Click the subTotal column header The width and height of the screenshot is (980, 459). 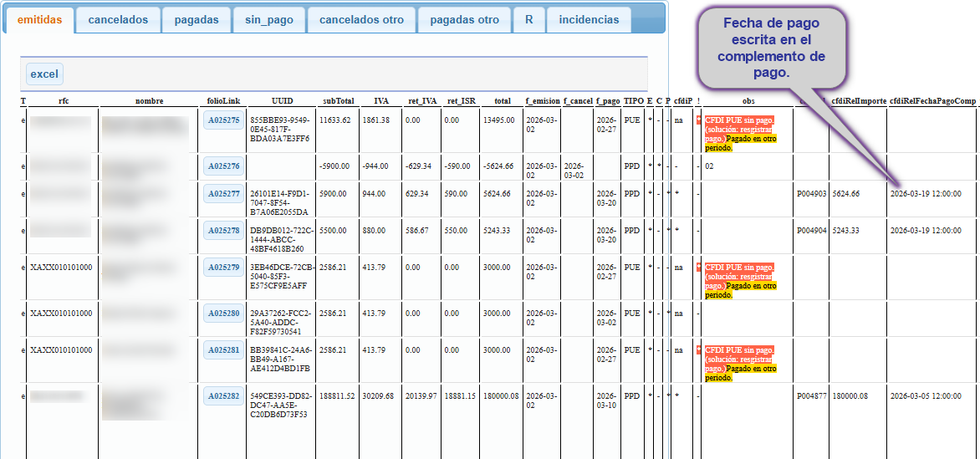click(338, 100)
